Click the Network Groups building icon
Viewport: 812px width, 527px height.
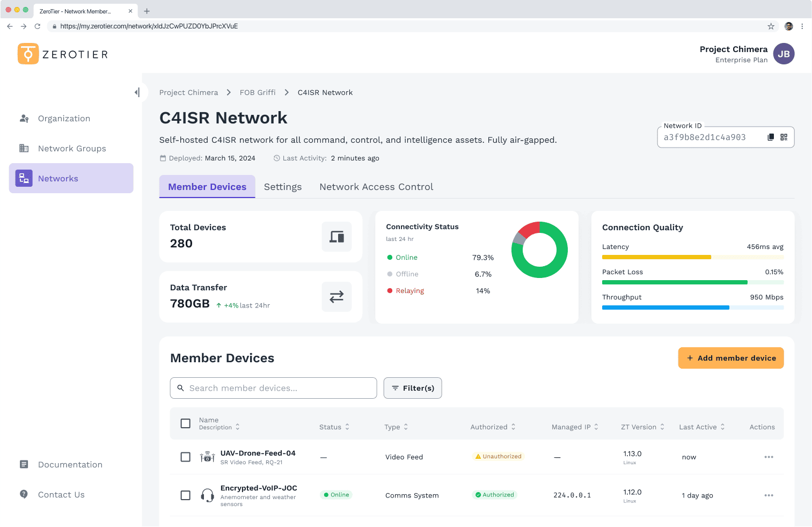pyautogui.click(x=24, y=148)
